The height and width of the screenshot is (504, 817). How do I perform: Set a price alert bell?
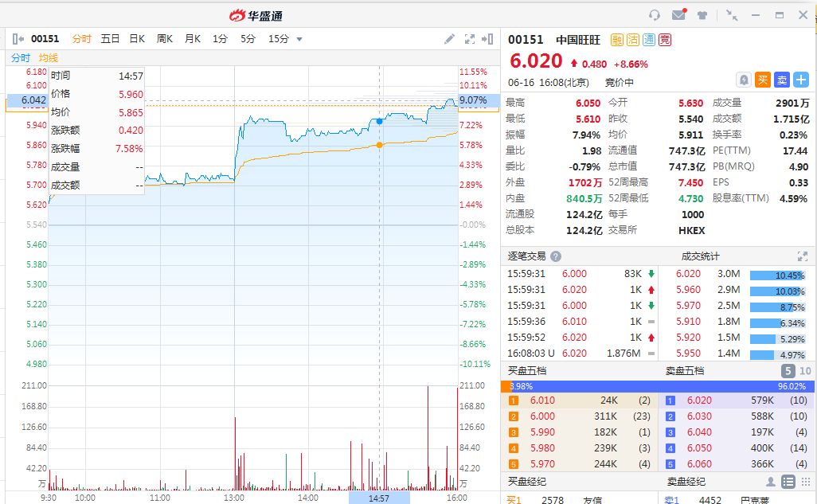coord(744,80)
